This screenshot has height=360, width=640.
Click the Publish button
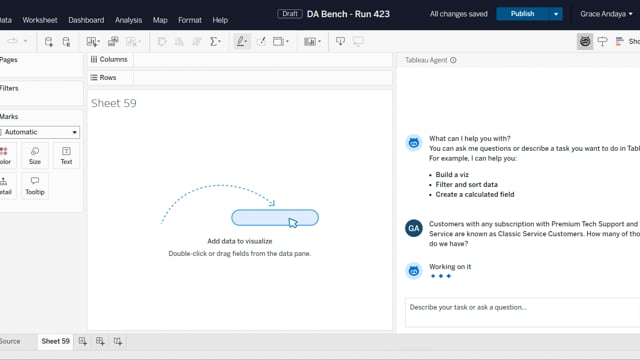[x=522, y=14]
